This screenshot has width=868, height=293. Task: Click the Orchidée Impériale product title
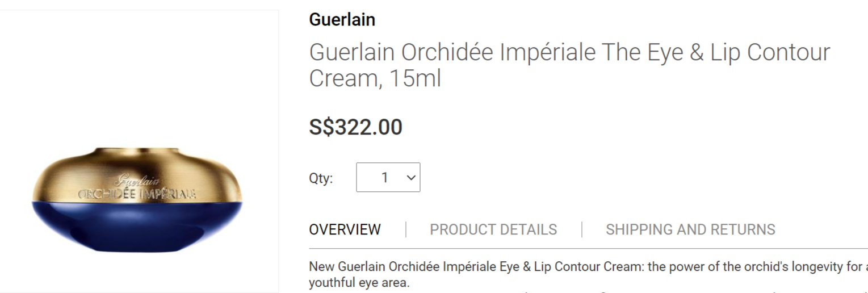[x=569, y=52]
